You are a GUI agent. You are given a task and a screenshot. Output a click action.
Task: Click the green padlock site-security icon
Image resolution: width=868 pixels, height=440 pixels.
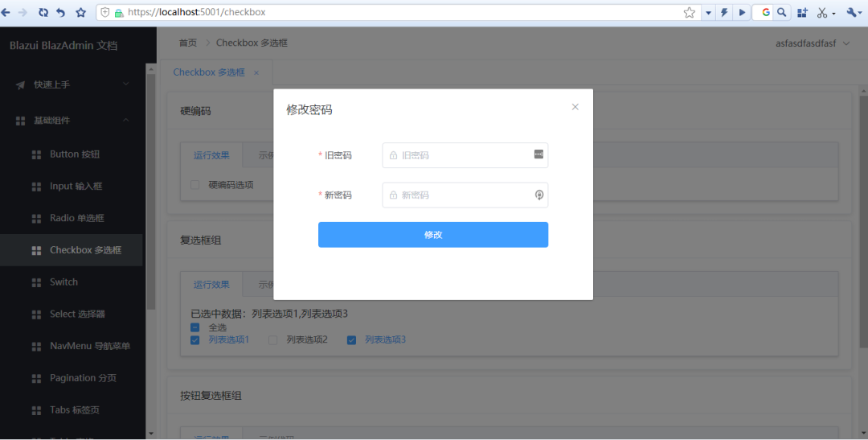118,13
